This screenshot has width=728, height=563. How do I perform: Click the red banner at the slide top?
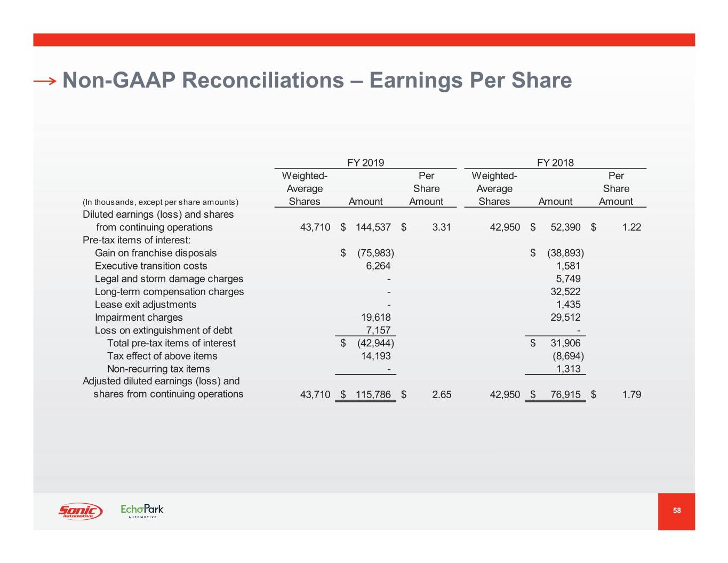[x=364, y=40]
